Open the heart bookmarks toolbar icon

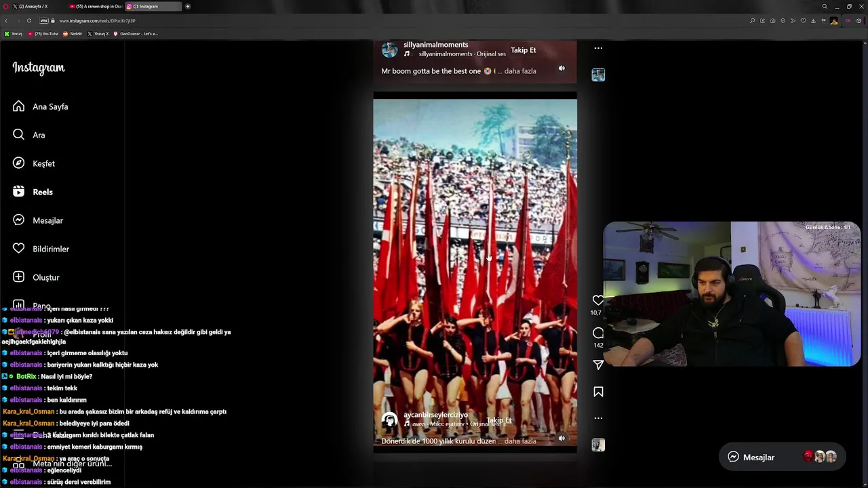[x=803, y=21]
